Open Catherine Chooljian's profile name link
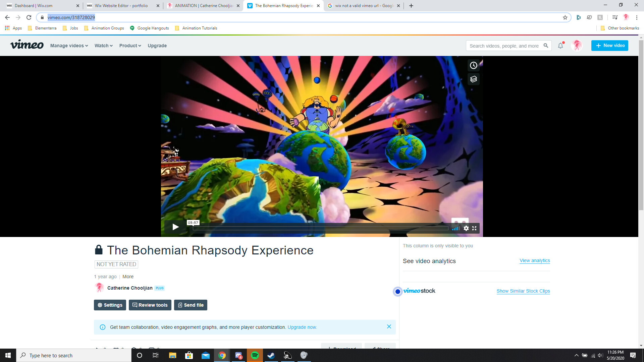Viewport: 644px width, 362px height. click(130, 288)
